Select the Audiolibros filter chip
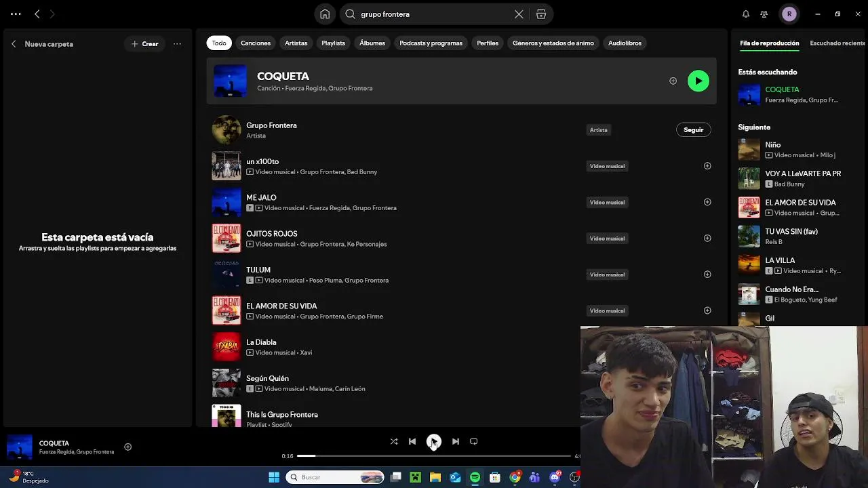This screenshot has height=488, width=868. click(625, 43)
